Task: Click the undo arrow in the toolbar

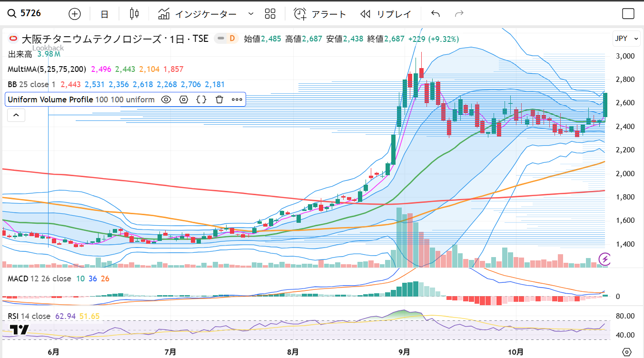Action: click(435, 14)
